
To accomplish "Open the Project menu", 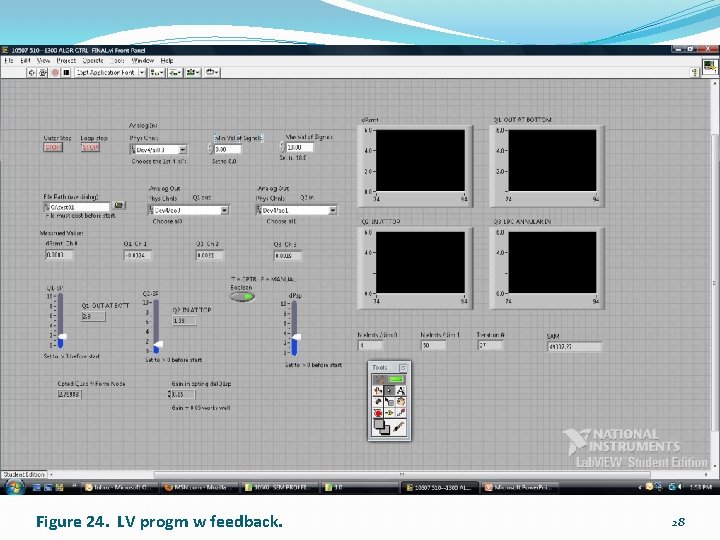I will (66, 61).
